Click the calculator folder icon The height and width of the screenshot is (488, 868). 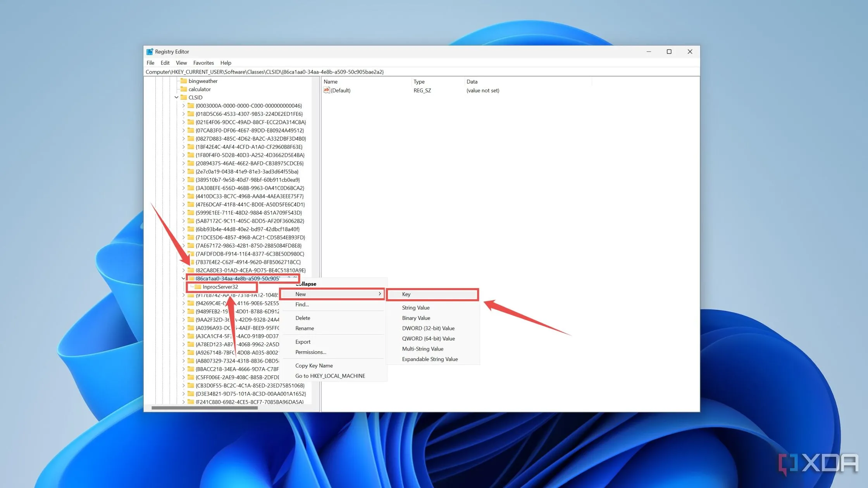pos(184,89)
